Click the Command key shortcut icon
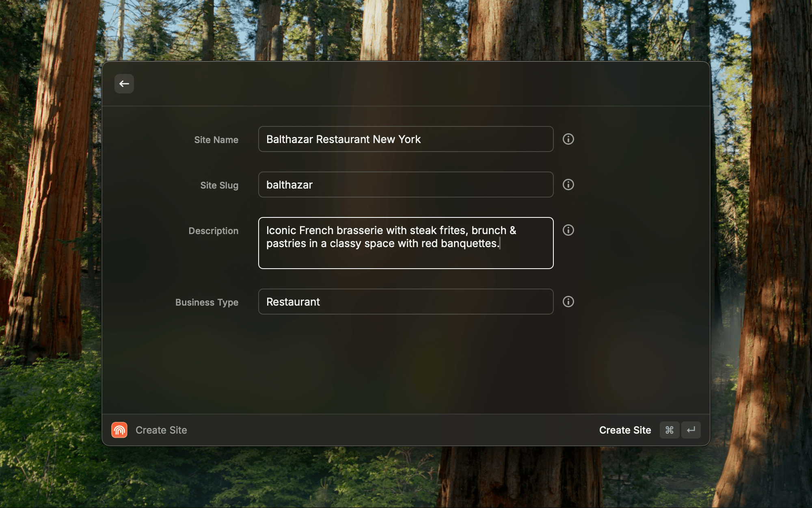Image resolution: width=812 pixels, height=508 pixels. tap(669, 430)
